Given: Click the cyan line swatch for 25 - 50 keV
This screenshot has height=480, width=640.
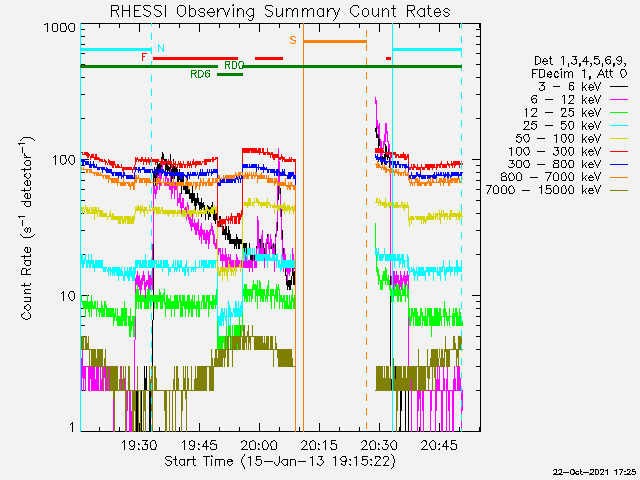Looking at the screenshot, I should coord(619,126).
